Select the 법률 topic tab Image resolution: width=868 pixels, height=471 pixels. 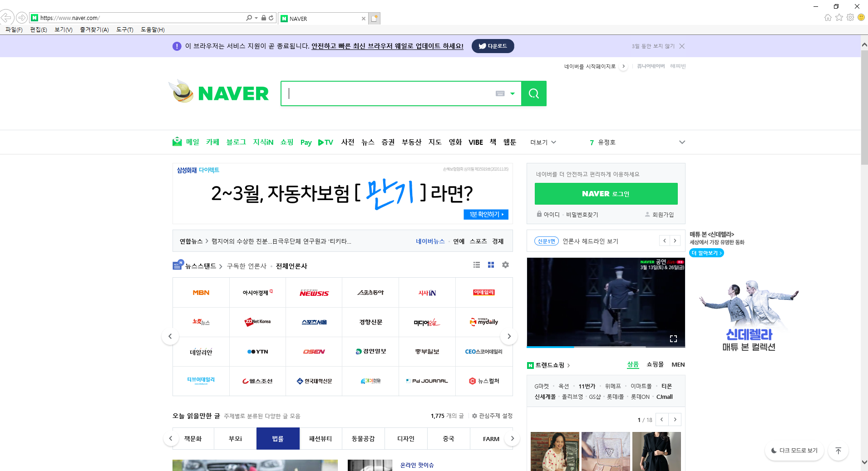(x=278, y=439)
